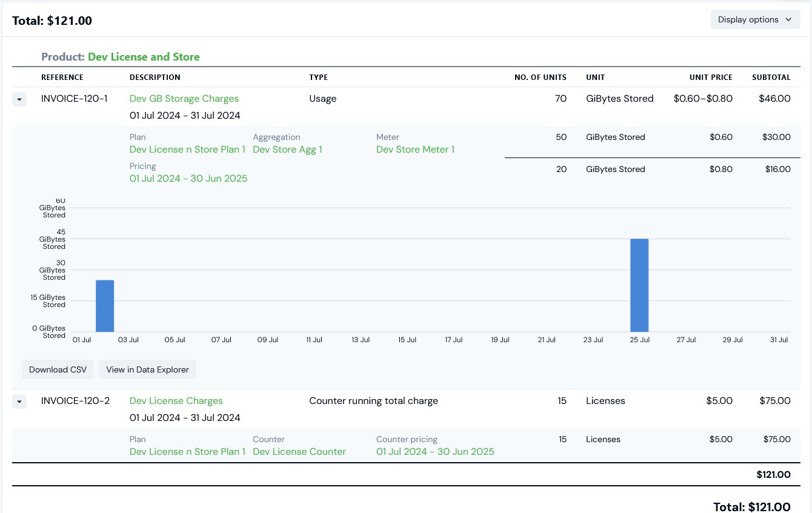Screen dimensions: 812x513
Task: Open Dev License Charges link
Action: click(x=176, y=401)
